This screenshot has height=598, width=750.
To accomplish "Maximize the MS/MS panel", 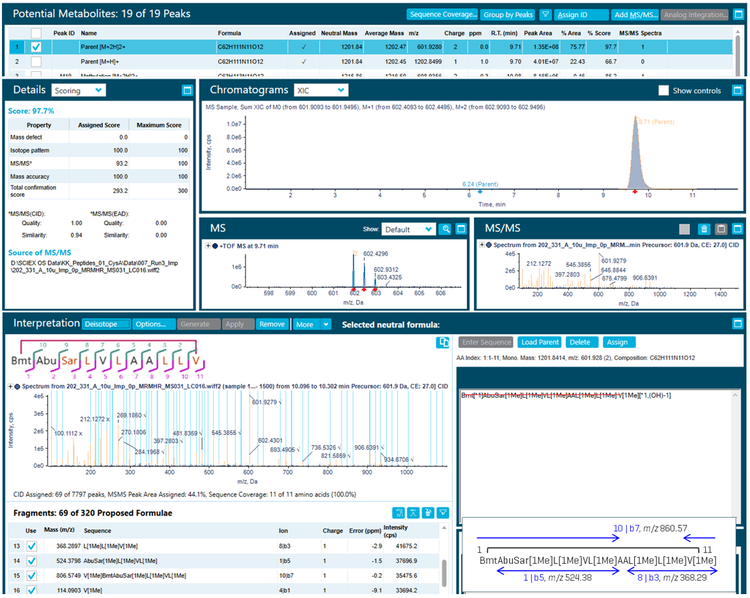I will point(737,229).
